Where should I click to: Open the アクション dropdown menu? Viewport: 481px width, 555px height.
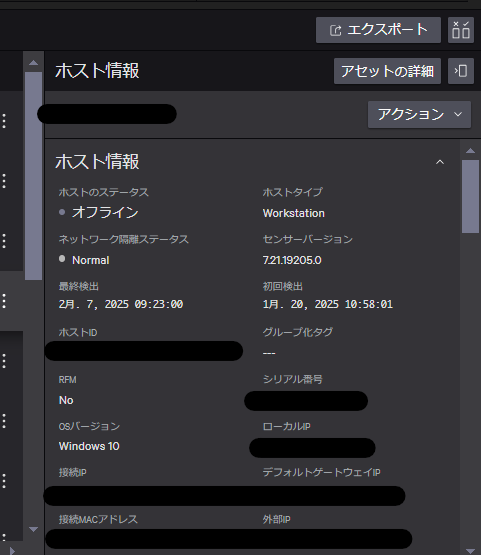[x=419, y=115]
